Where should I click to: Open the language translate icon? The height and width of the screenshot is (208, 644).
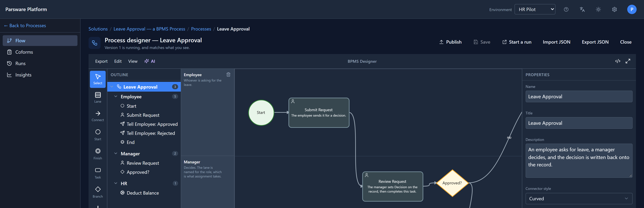click(x=582, y=10)
